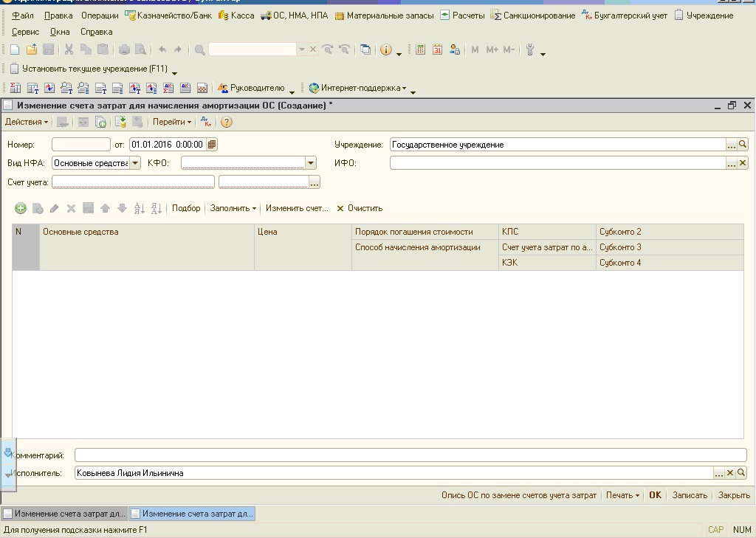Sort table ascending with A-Z icon
This screenshot has width=756, height=538.
pyautogui.click(x=140, y=208)
